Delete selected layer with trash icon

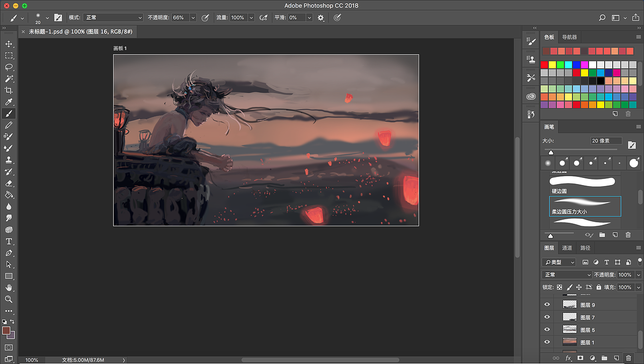pyautogui.click(x=628, y=358)
